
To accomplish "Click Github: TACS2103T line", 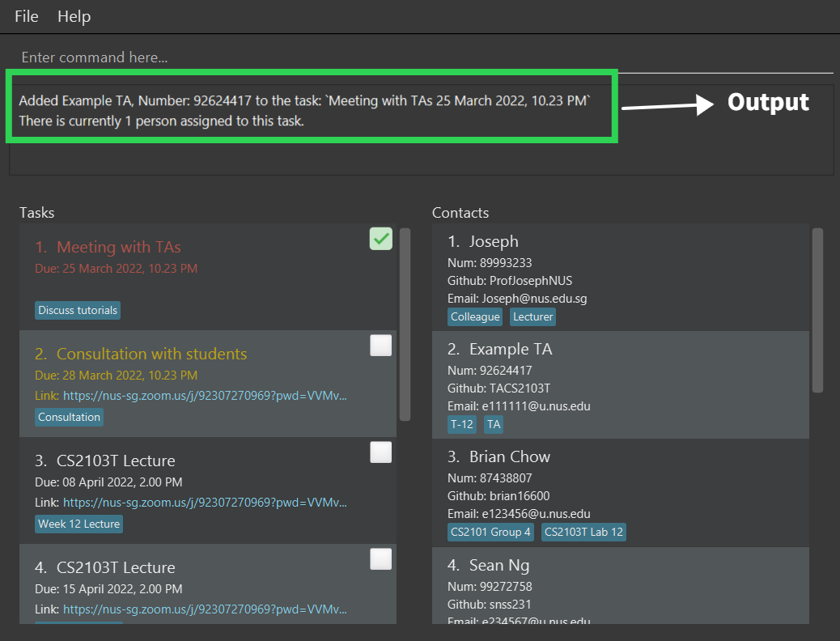I will pyautogui.click(x=498, y=388).
